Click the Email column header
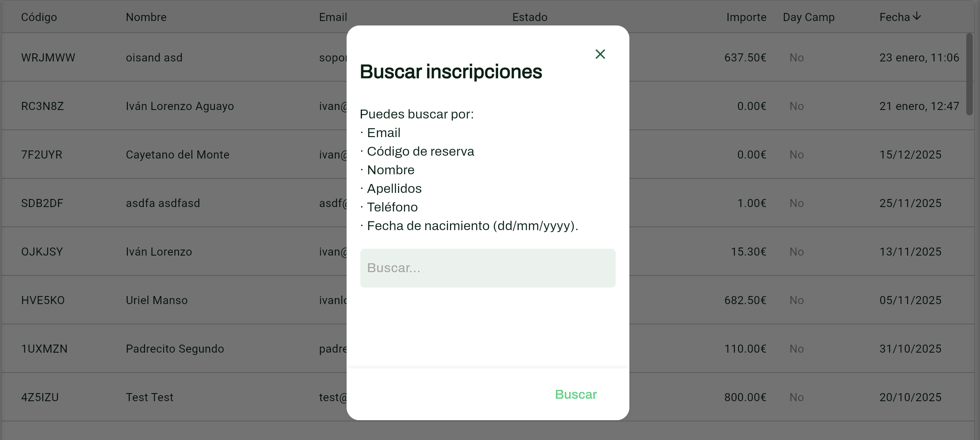Screen dimensions: 980x440 click(333, 17)
